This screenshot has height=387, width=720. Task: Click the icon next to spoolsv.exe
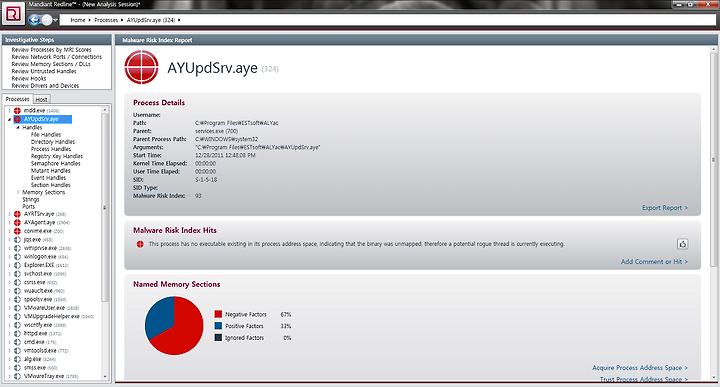(x=17, y=299)
